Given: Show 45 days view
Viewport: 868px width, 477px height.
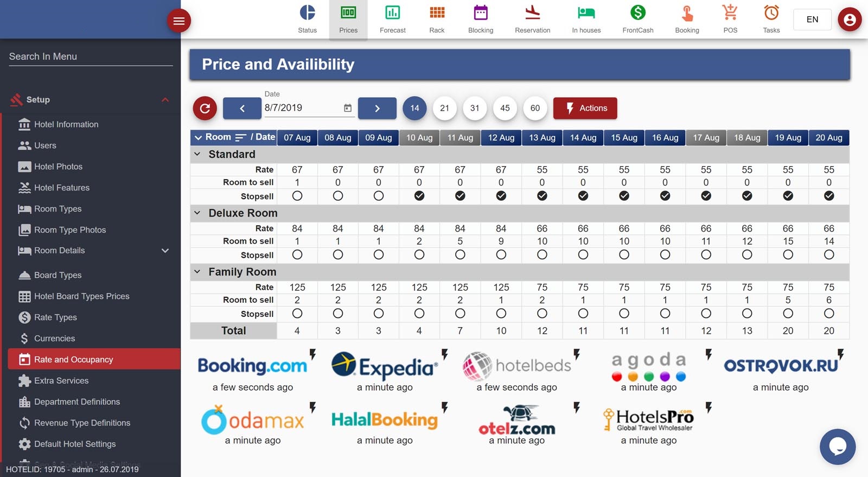Looking at the screenshot, I should (505, 108).
